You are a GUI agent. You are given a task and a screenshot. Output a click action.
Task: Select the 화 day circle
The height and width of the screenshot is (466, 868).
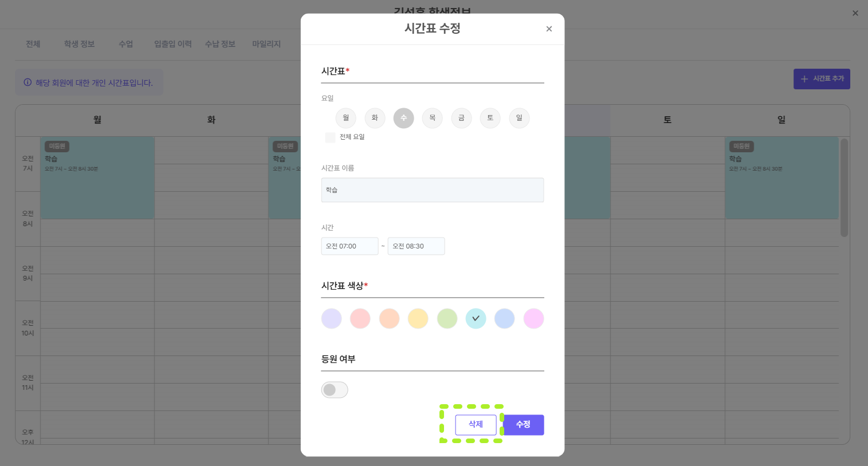click(375, 118)
